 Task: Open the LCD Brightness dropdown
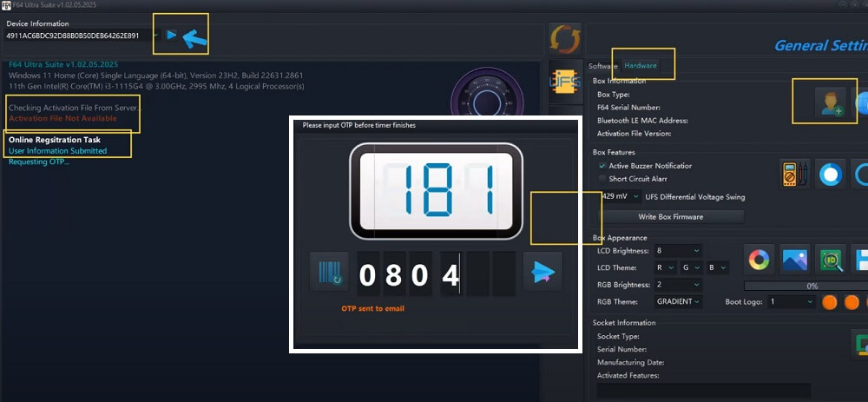tap(678, 251)
